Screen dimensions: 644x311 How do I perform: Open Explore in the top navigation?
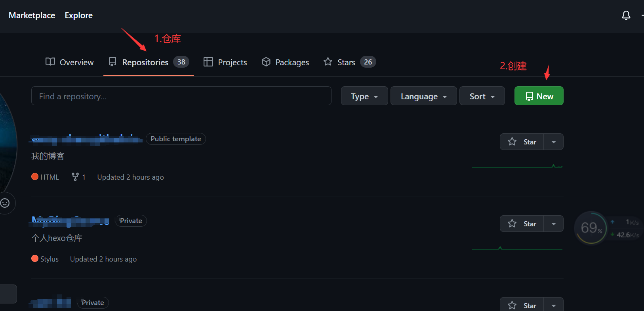point(78,15)
